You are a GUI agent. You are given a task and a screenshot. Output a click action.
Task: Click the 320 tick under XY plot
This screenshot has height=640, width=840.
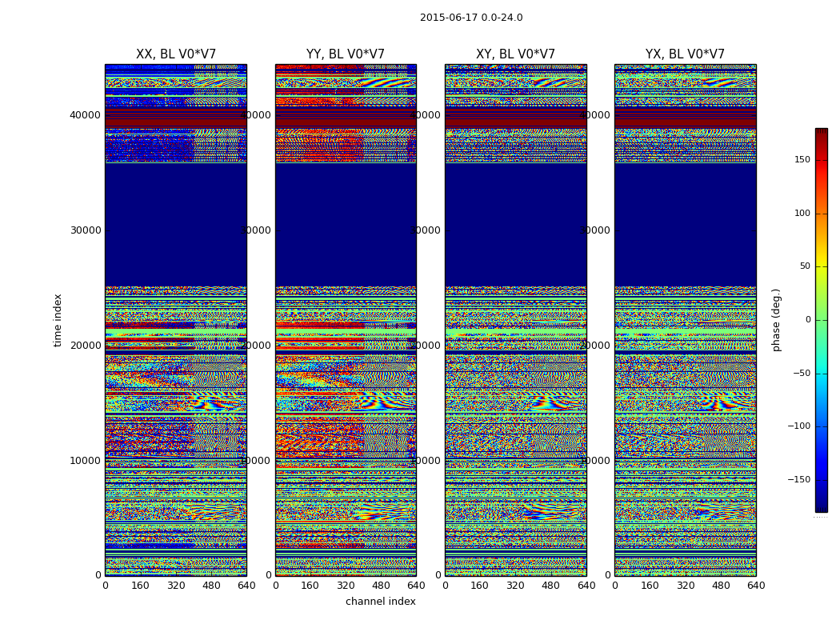[515, 586]
